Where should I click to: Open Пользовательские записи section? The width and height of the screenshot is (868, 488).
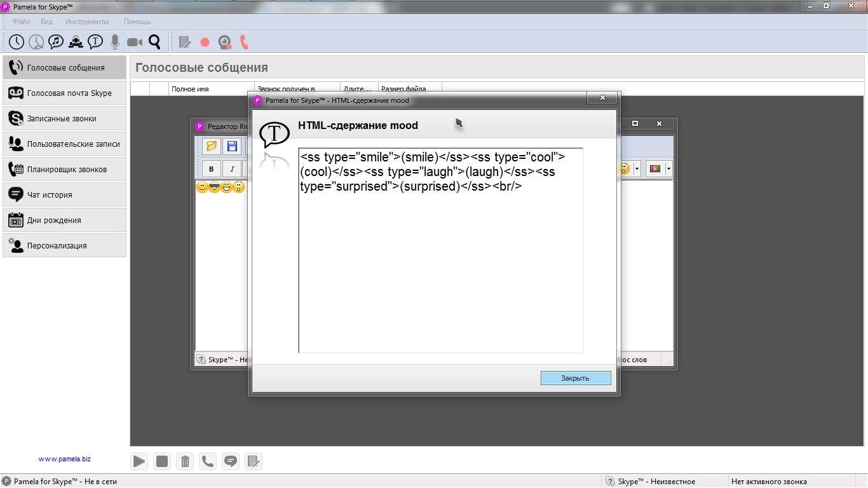point(64,144)
